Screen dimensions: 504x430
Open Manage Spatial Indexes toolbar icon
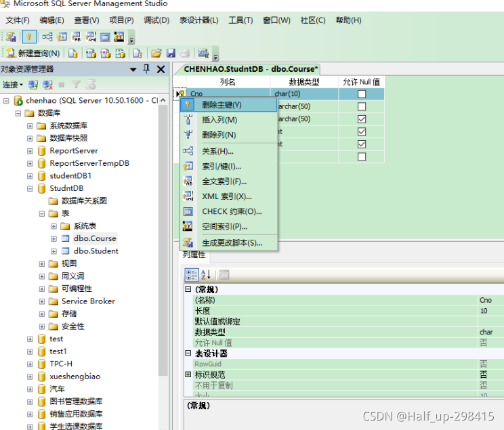tap(119, 37)
